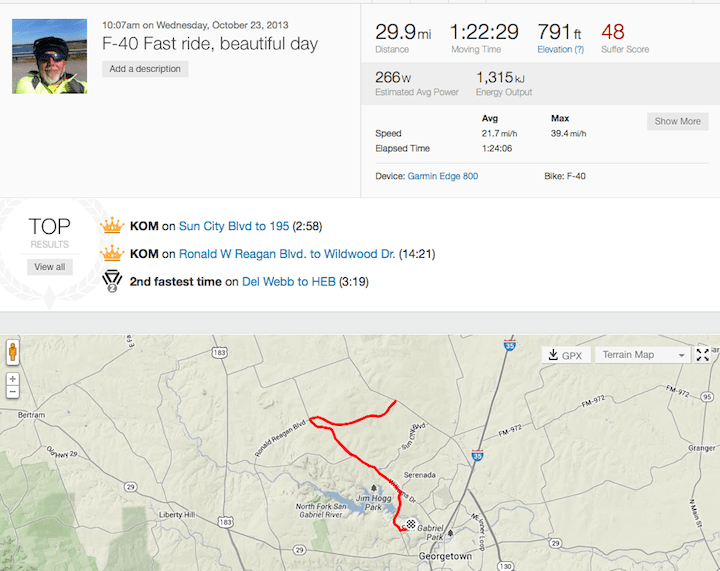
Task: Download the ride as GPX
Action: click(x=565, y=355)
